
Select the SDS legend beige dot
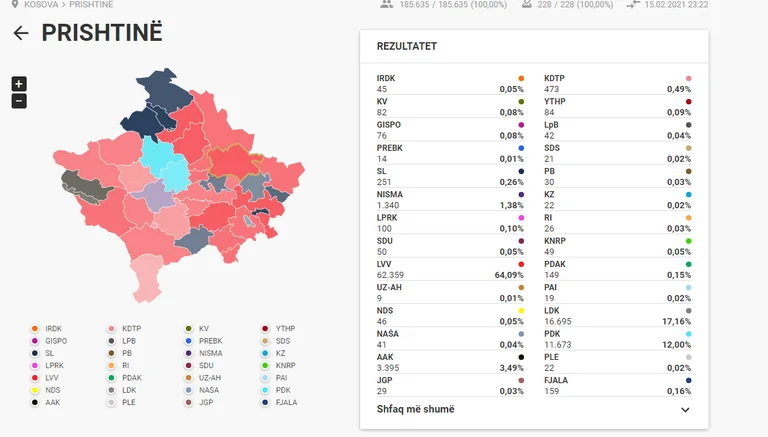point(265,341)
